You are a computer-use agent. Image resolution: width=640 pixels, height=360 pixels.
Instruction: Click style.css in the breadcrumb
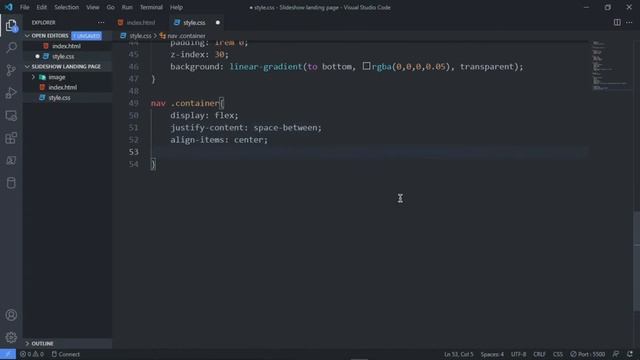(140, 36)
